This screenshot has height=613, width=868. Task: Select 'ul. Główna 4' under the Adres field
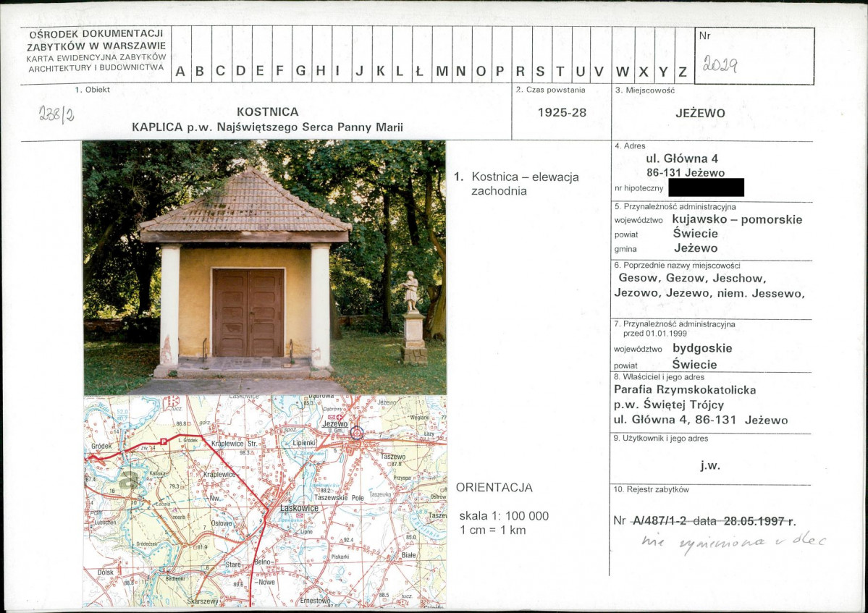click(682, 158)
